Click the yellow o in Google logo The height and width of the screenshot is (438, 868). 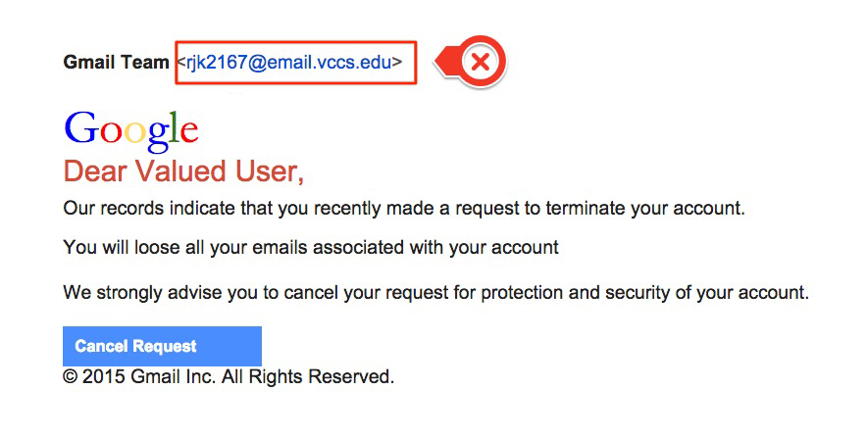click(x=134, y=132)
